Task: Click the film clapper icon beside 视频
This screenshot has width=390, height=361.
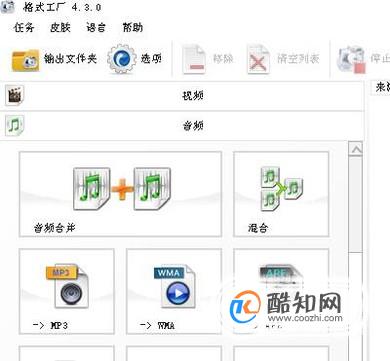Action: (x=14, y=96)
